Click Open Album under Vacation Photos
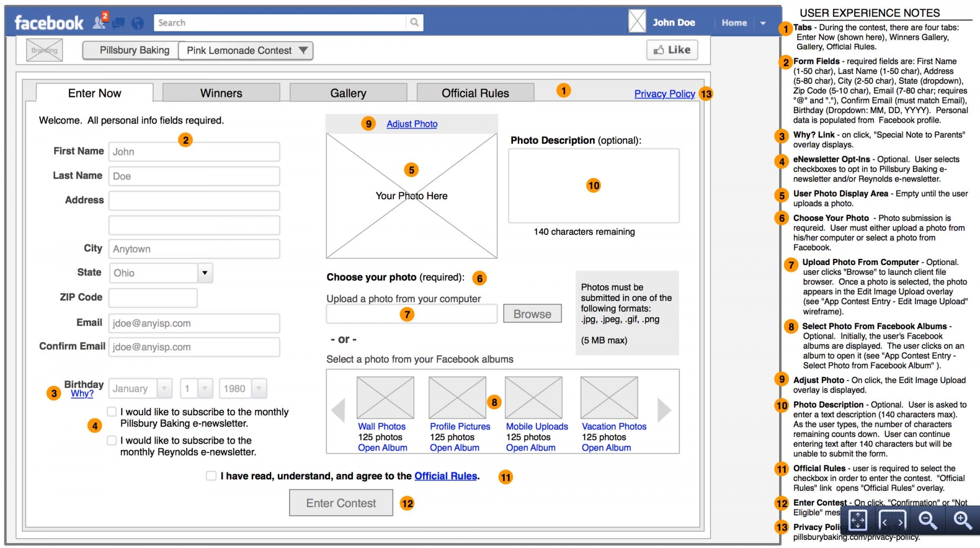The height and width of the screenshot is (548, 980). click(x=607, y=448)
